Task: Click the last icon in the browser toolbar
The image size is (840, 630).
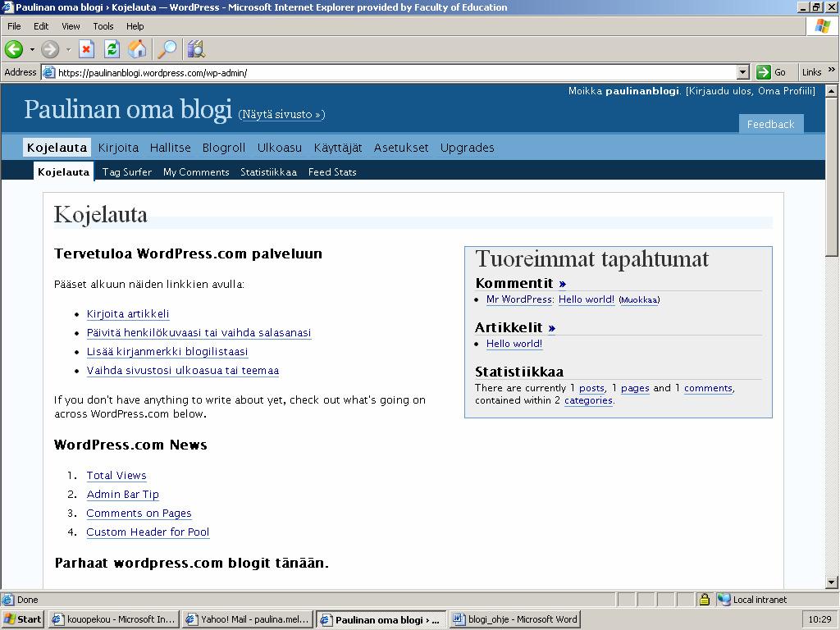Action: (196, 49)
